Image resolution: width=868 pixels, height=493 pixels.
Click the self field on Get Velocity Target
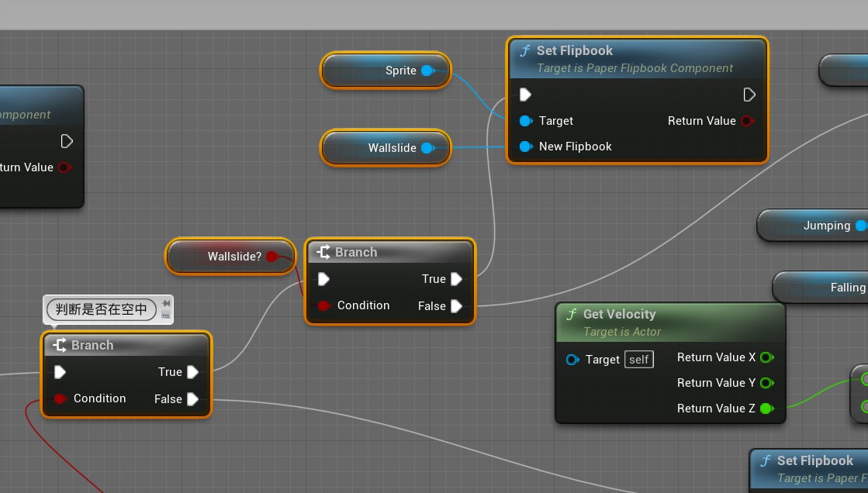tap(639, 360)
